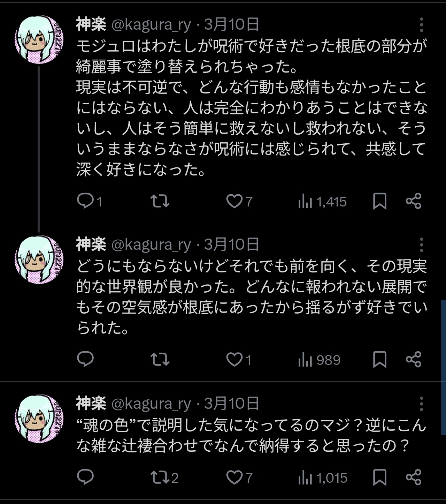The height and width of the screenshot is (504, 446).
Task: Open more options on third tweet
Action: point(421,404)
